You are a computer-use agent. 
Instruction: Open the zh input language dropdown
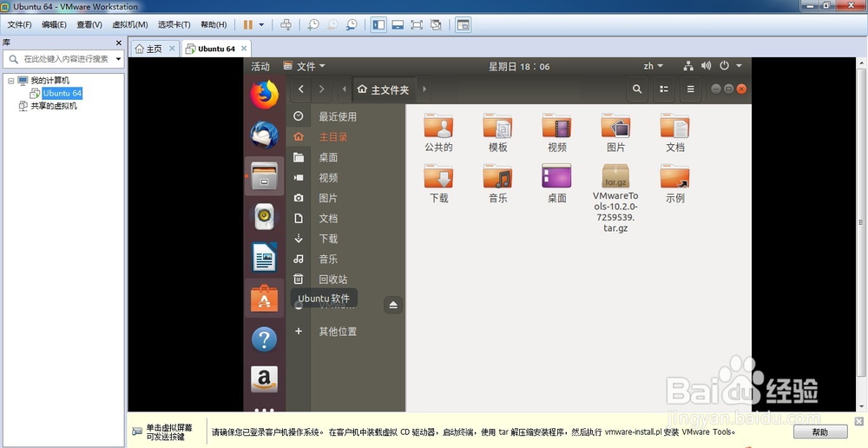coord(654,66)
